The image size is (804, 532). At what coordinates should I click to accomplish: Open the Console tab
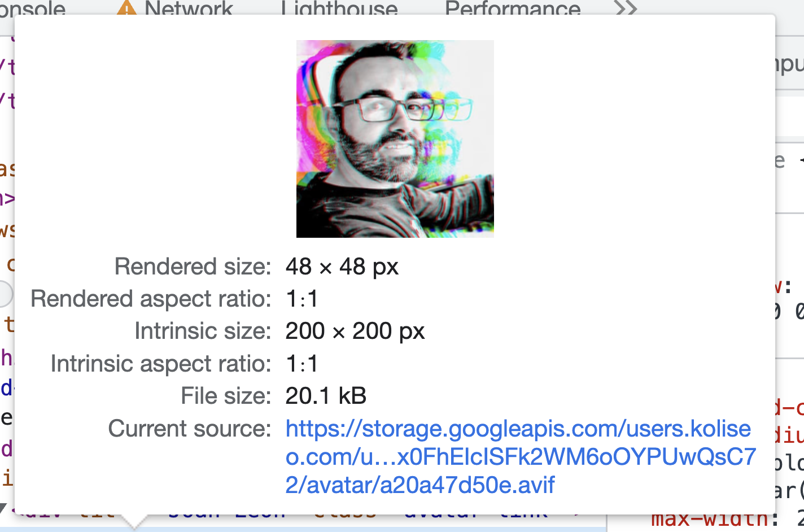(x=33, y=8)
